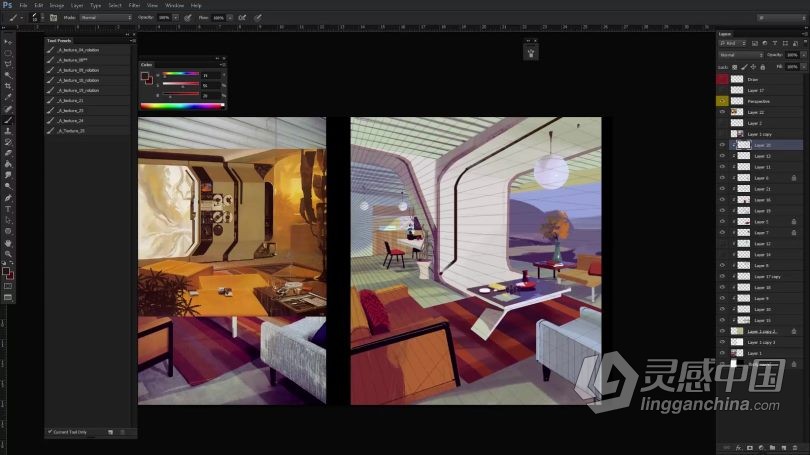Open the Edit menu

[39, 5]
